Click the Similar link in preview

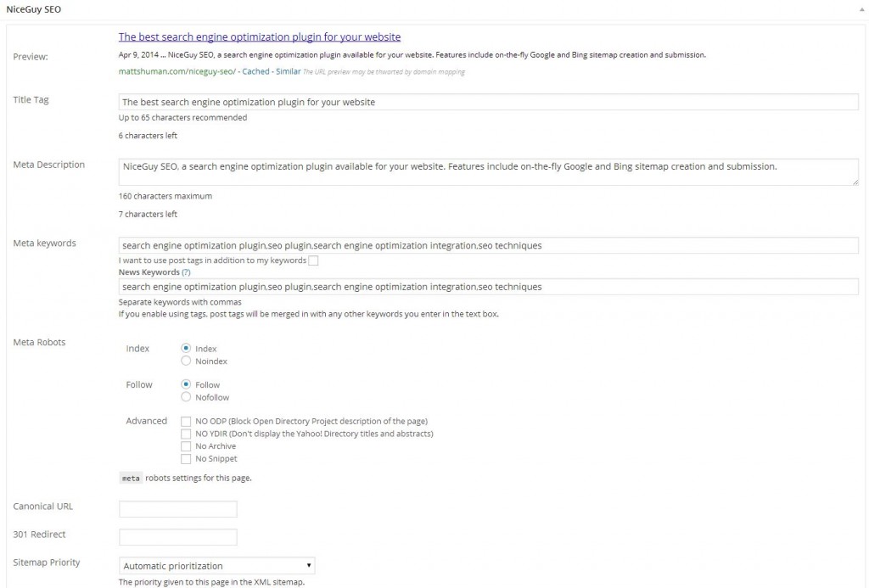tap(289, 71)
